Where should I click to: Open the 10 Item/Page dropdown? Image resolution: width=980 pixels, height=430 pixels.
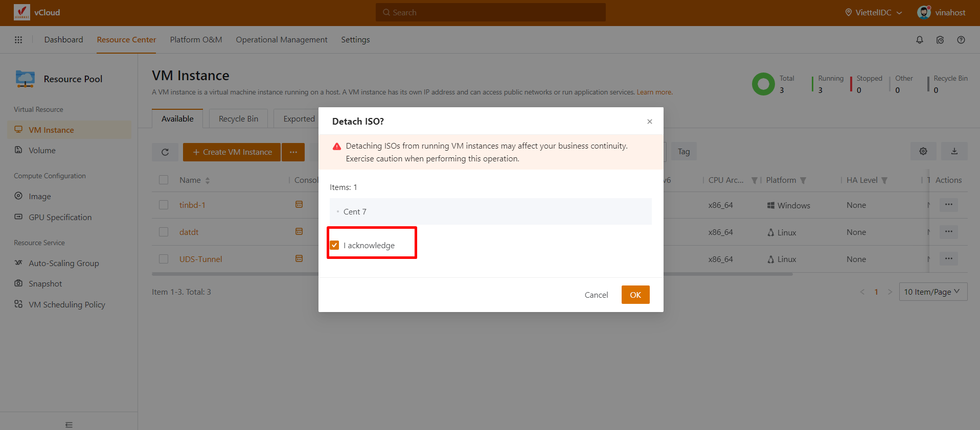tap(933, 292)
